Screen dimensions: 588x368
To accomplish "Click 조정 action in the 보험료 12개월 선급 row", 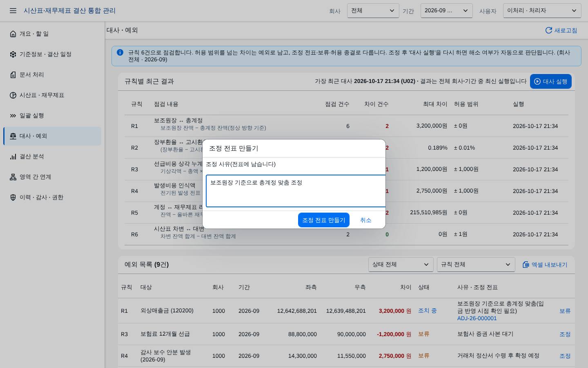I will [565, 334].
